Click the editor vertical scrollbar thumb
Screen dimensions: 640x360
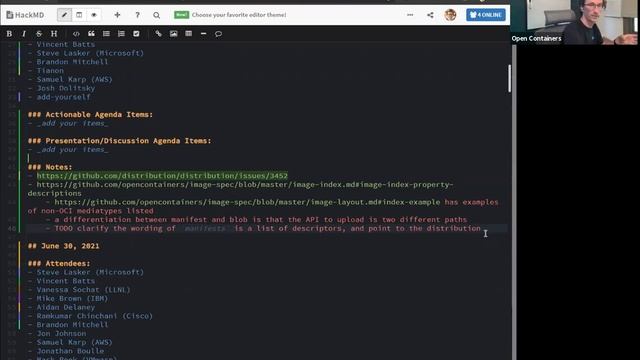coord(509,78)
